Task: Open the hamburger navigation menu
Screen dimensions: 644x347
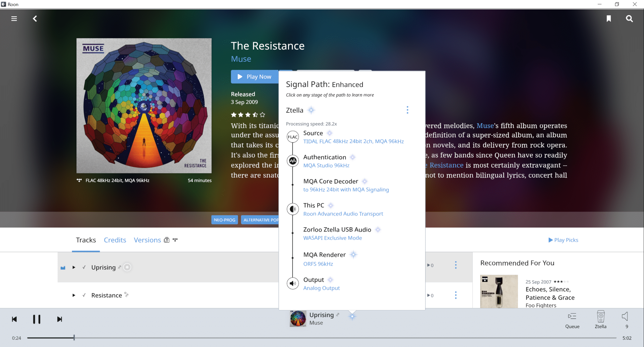Action: [x=14, y=19]
